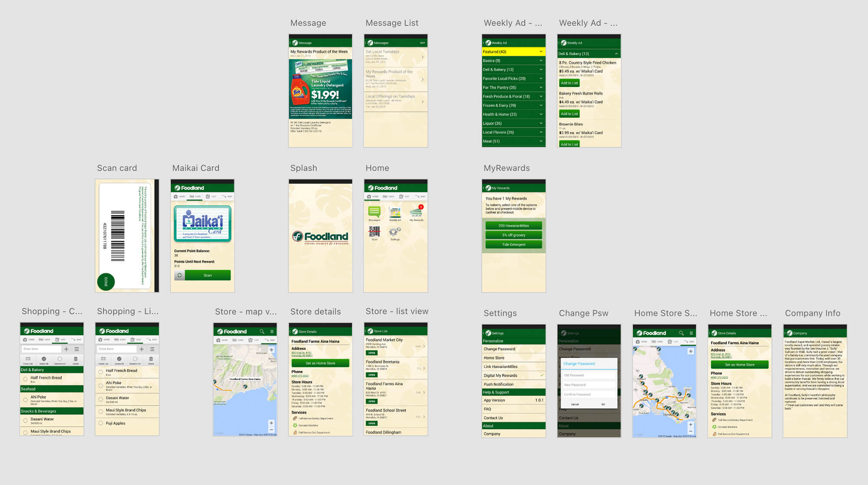Open the Settings gears icon on Home

pos(395,232)
